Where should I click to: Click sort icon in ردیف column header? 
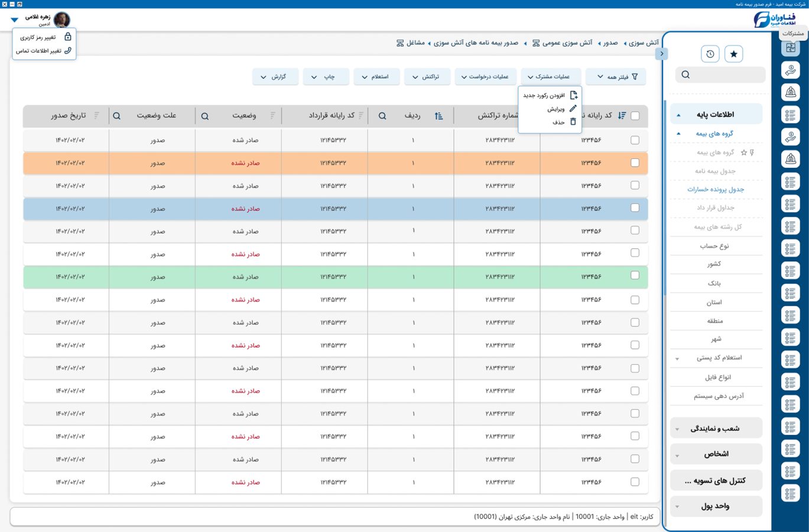[438, 116]
